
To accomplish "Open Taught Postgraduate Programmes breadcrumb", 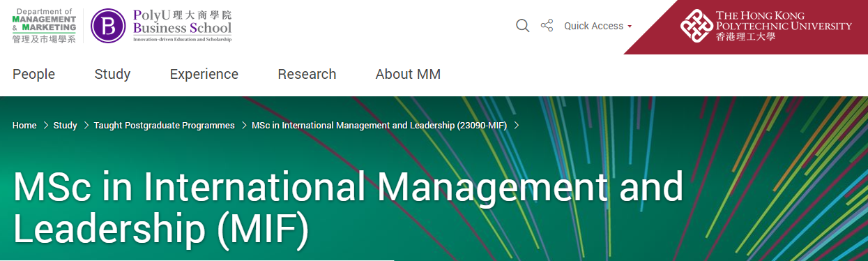I will 164,126.
